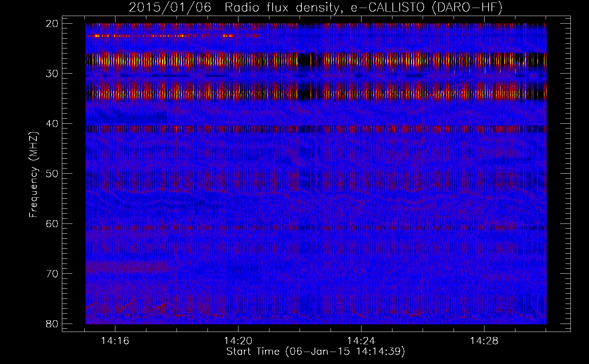Viewport: 589px width, 364px height.
Task: Click the time tick label '14:28'
Action: tap(485, 341)
